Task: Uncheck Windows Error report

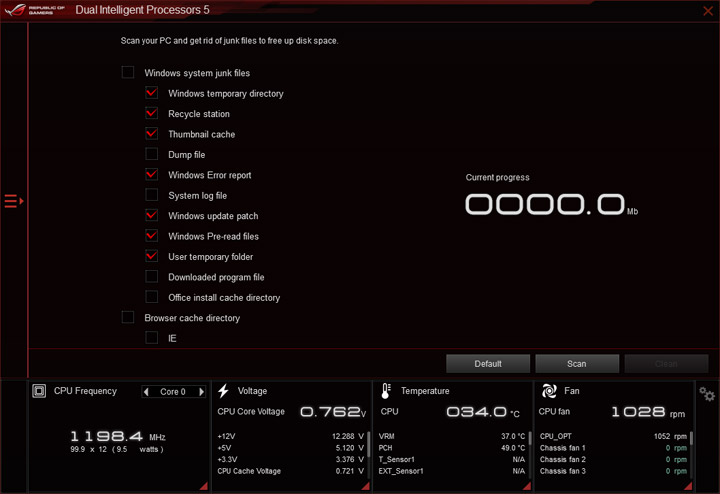Action: pos(152,175)
